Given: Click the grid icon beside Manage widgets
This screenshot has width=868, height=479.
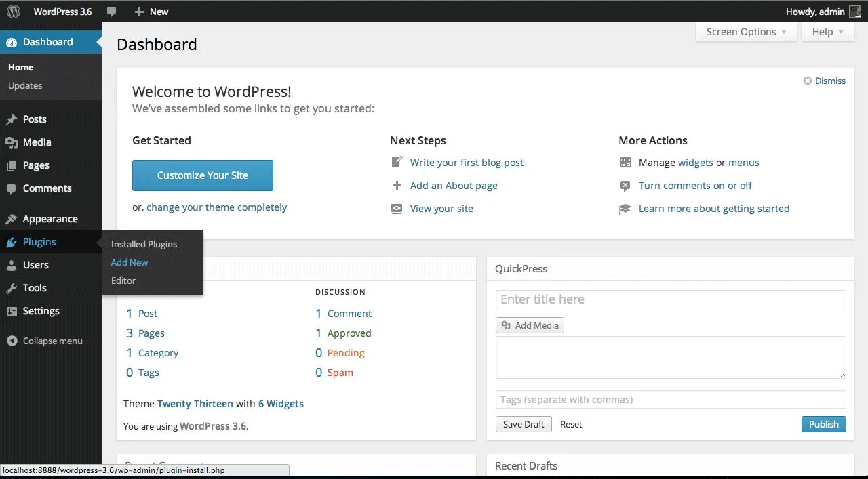Looking at the screenshot, I should click(625, 163).
